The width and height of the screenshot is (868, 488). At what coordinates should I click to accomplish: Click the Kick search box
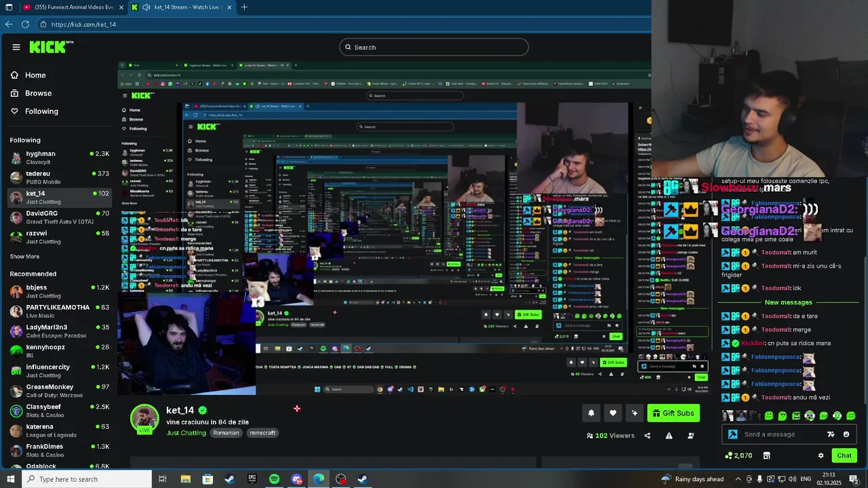click(x=434, y=47)
